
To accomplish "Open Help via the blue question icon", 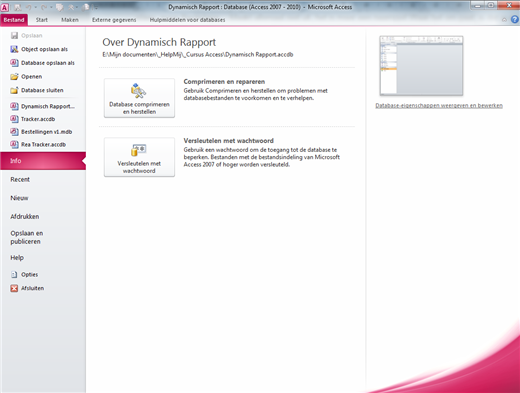I will [x=515, y=20].
